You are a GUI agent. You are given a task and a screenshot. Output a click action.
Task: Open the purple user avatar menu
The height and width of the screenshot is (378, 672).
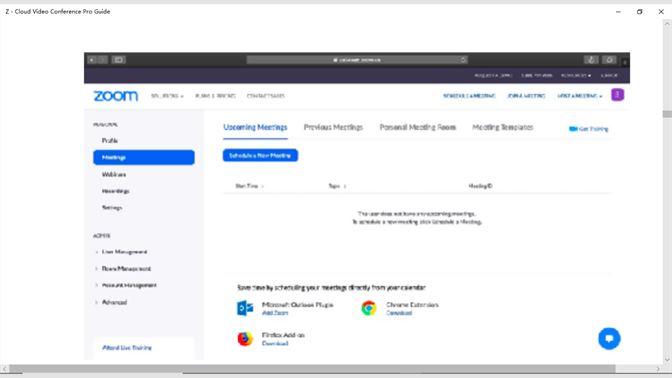(x=618, y=95)
